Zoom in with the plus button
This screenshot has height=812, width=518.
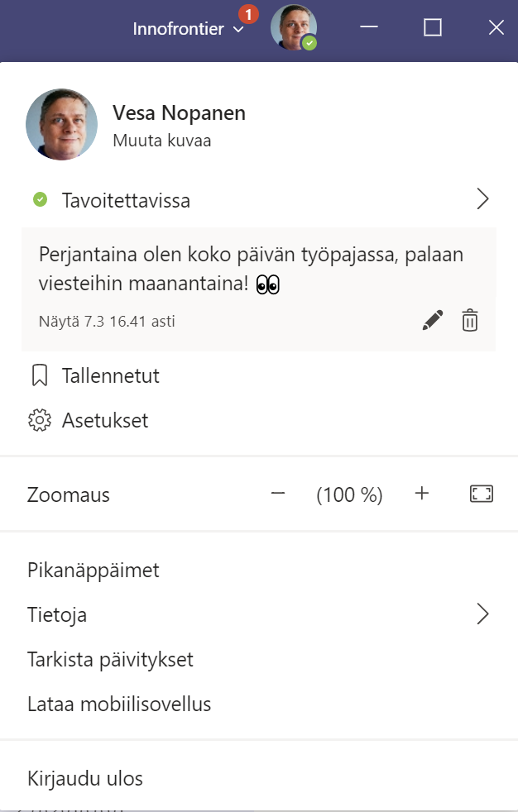pyautogui.click(x=422, y=494)
